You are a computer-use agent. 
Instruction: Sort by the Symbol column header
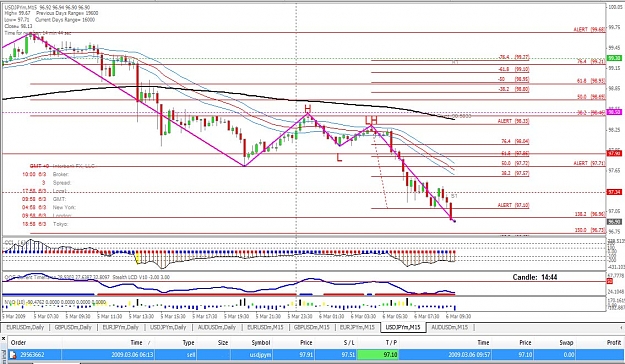[261, 342]
